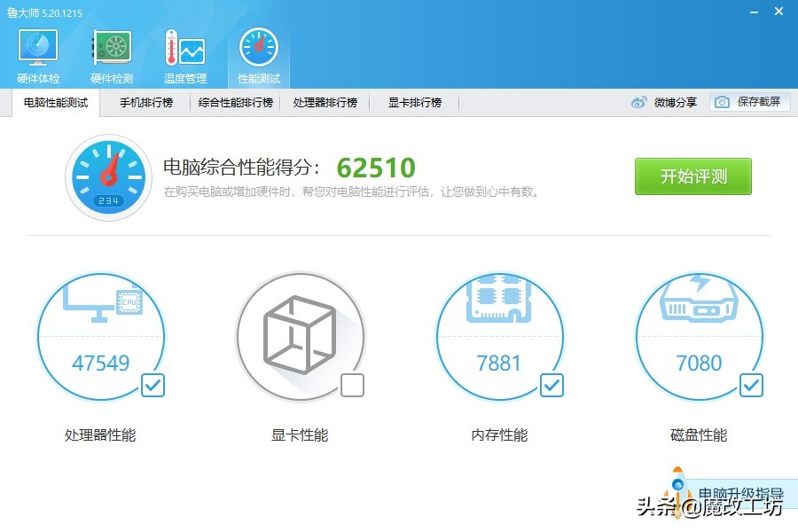This screenshot has height=532, width=798.
Task: Switch to the 手机排行榜 tab
Action: pyautogui.click(x=145, y=101)
